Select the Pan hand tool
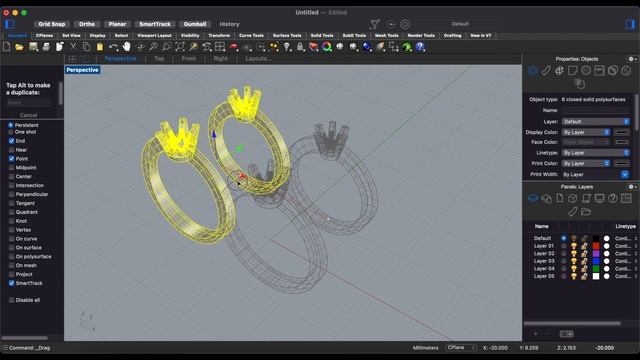Image resolution: width=640 pixels, height=360 pixels. (x=127, y=47)
